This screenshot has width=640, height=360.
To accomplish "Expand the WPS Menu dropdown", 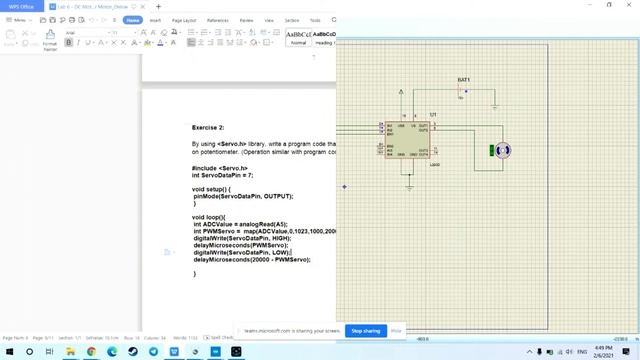I will tap(19, 20).
